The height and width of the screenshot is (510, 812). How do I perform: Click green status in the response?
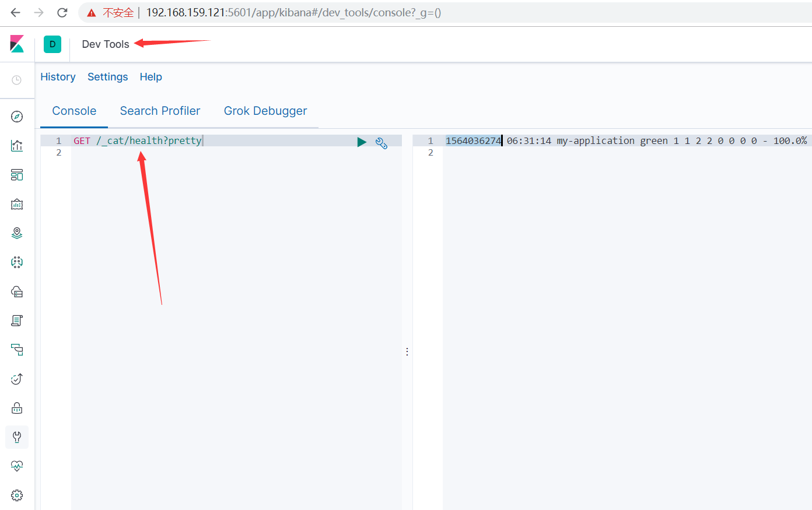click(654, 140)
